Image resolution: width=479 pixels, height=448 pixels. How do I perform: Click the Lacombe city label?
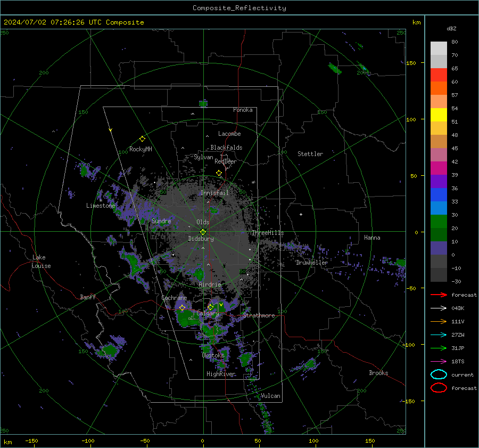pyautogui.click(x=229, y=134)
